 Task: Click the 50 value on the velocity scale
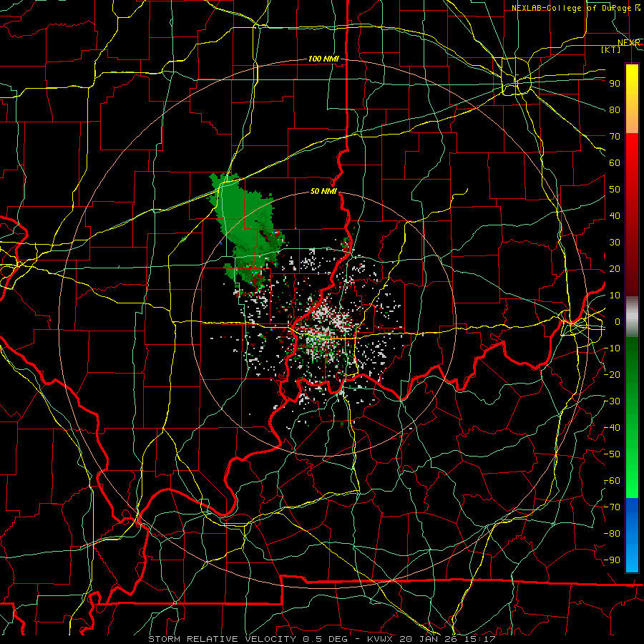615,190
